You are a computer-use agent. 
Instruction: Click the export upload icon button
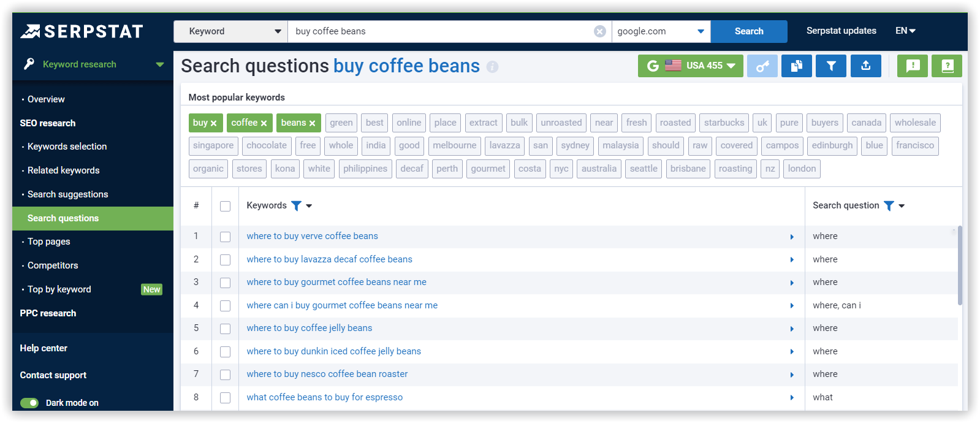(866, 66)
